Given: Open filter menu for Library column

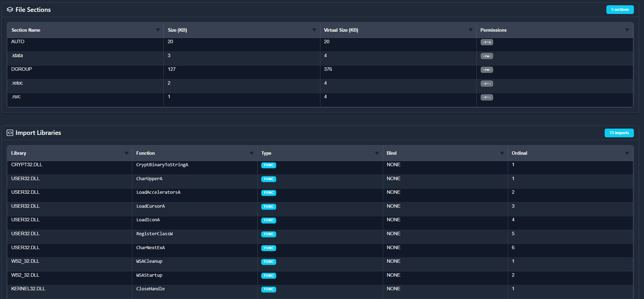Looking at the screenshot, I should pyautogui.click(x=126, y=153).
